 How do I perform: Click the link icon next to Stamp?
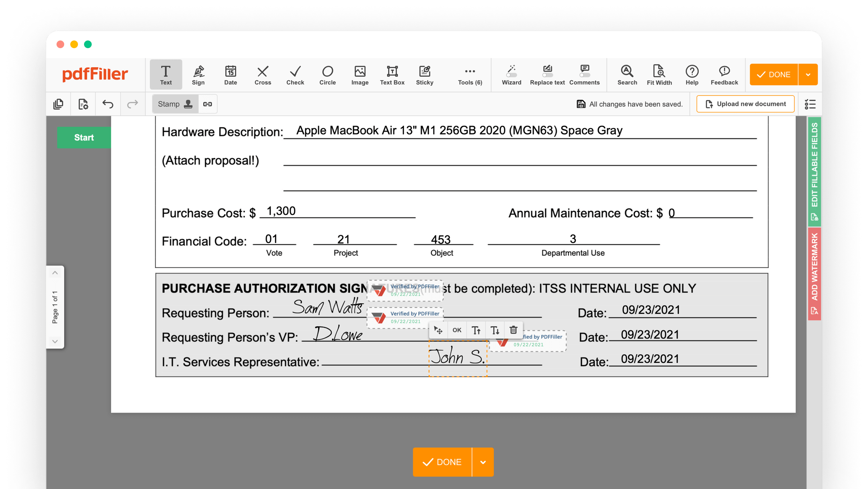click(x=207, y=104)
